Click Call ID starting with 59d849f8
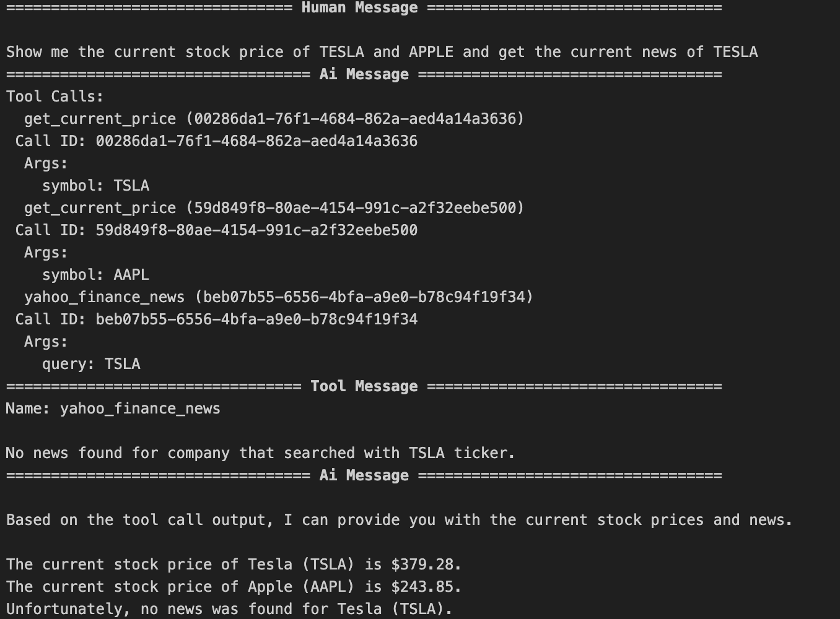 point(216,230)
